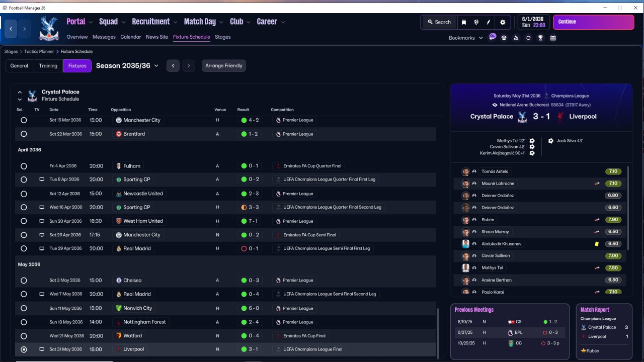Open the Calendar sub-tab
The width and height of the screenshot is (644, 362).
click(x=131, y=37)
